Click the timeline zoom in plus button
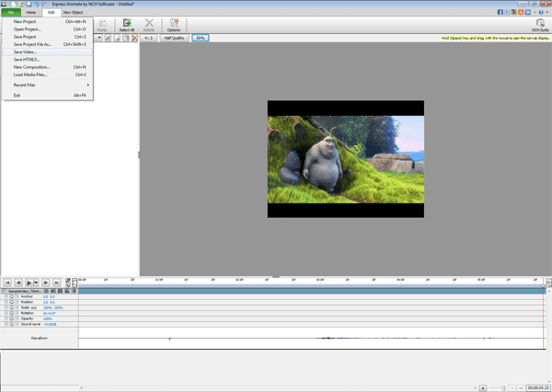Viewport: 552px width, 392px height. [x=483, y=387]
